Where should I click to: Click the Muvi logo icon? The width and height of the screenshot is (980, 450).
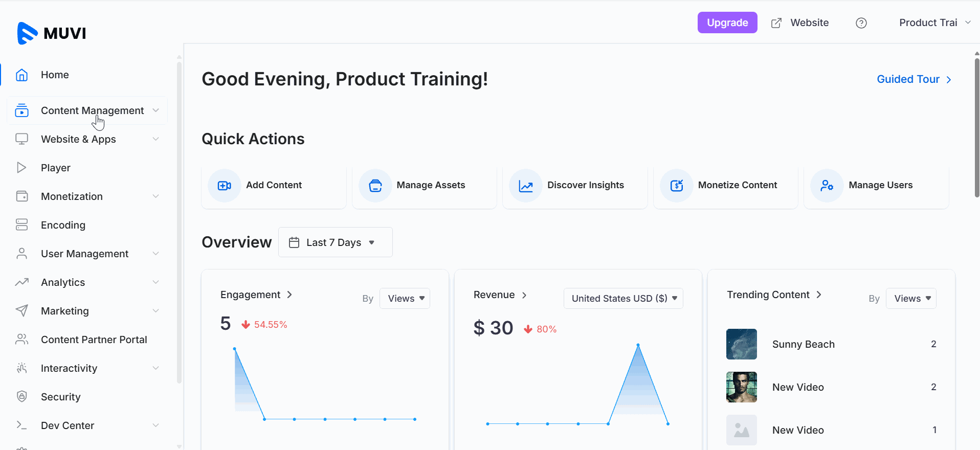point(27,33)
